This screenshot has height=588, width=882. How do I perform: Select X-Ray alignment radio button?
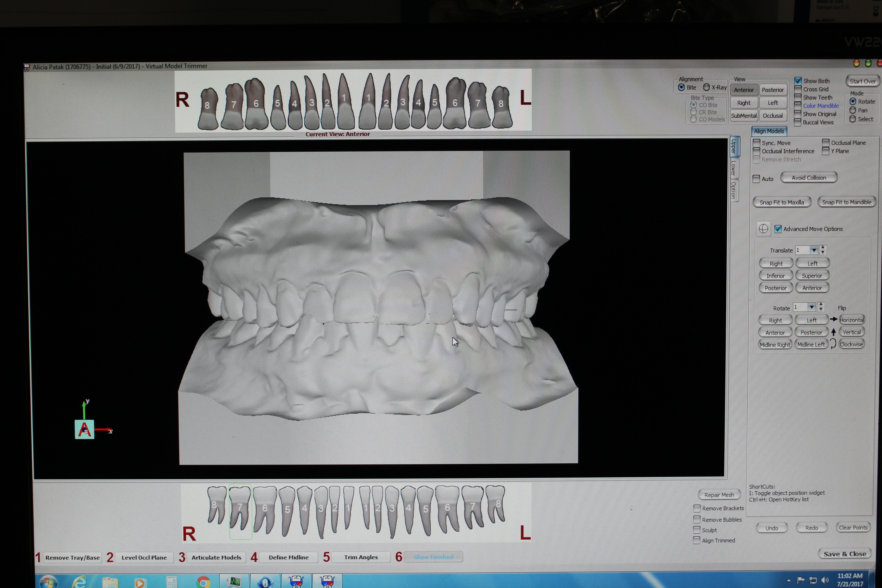click(706, 87)
